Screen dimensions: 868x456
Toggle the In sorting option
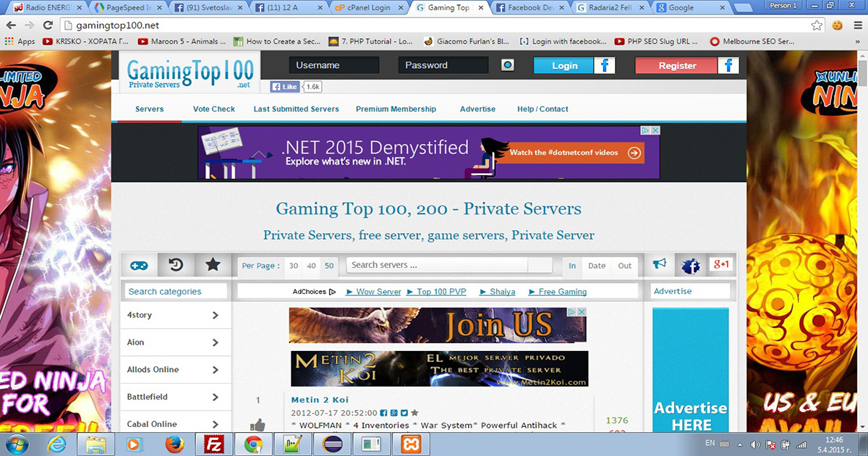click(571, 266)
